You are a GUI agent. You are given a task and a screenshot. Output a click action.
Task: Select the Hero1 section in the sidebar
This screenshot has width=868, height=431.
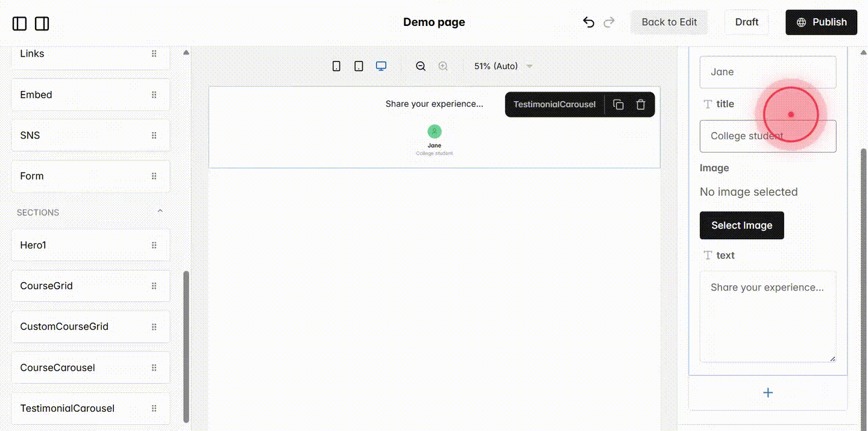(x=90, y=245)
